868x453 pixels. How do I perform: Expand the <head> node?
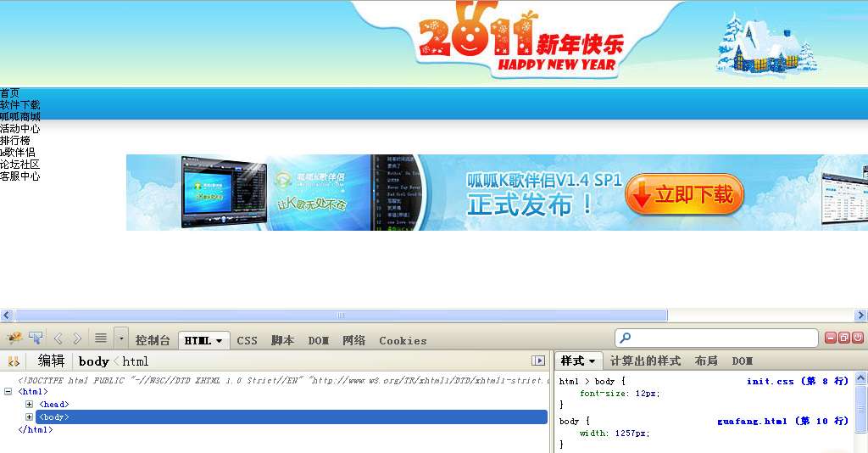click(30, 405)
